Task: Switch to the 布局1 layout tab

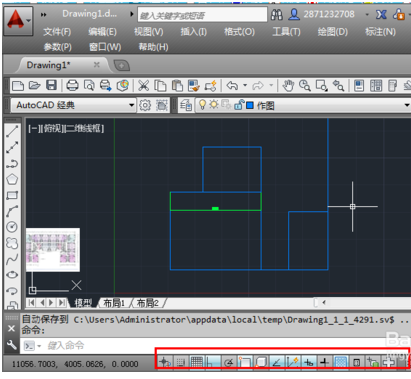Action: [114, 303]
